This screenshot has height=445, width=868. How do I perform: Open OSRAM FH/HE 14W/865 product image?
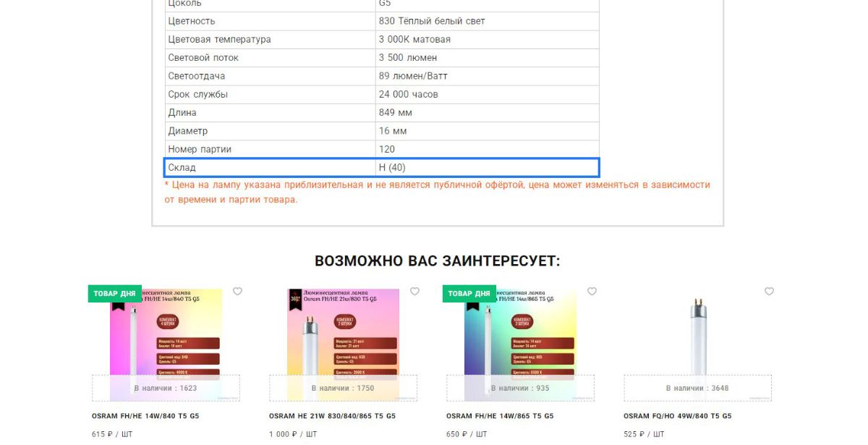click(x=521, y=345)
